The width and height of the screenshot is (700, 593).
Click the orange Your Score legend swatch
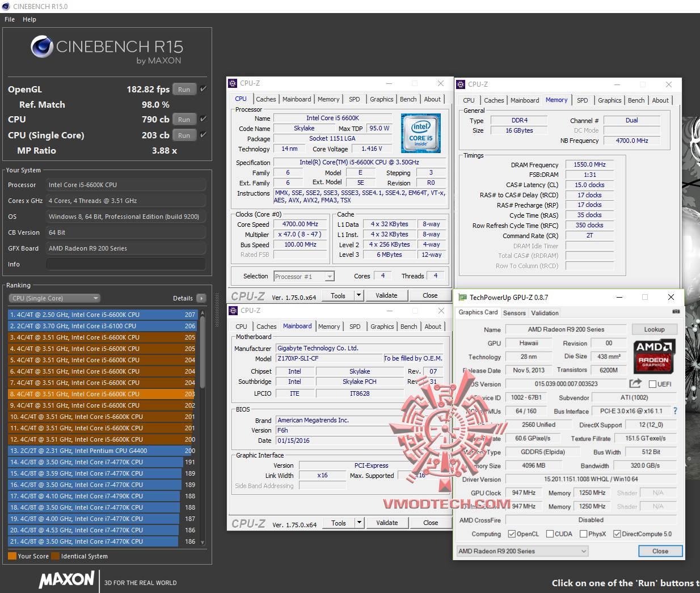click(x=12, y=556)
